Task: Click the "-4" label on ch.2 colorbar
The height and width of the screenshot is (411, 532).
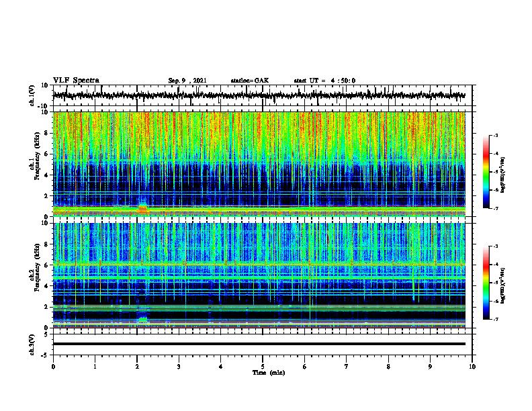Action: [x=495, y=265]
